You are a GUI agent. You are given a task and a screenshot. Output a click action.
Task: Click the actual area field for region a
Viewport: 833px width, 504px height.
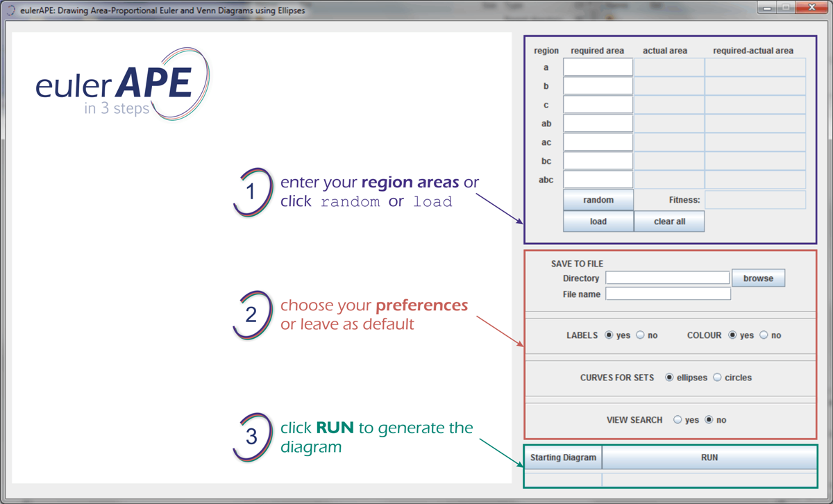coord(669,67)
